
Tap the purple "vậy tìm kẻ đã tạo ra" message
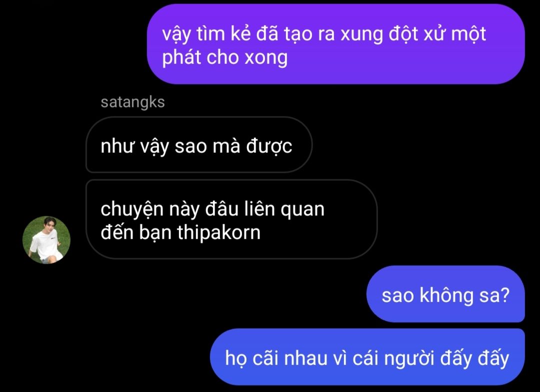click(x=336, y=44)
